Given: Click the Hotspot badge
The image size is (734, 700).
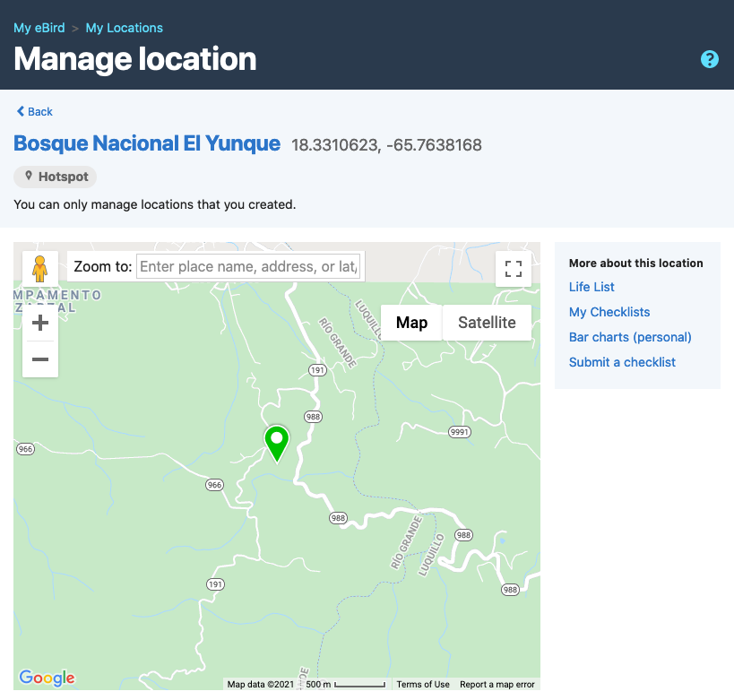Looking at the screenshot, I should coord(56,177).
